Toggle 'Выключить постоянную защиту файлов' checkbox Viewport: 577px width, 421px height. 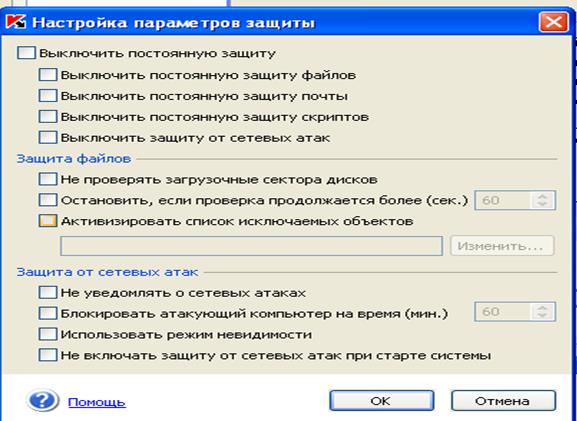point(48,74)
